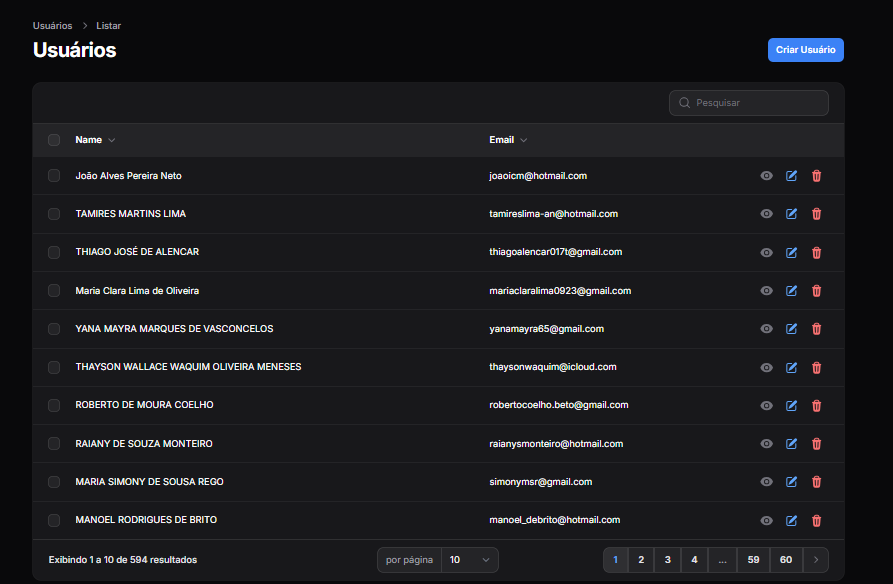Click the Pesquisar search field
This screenshot has height=584, width=893.
pos(755,103)
